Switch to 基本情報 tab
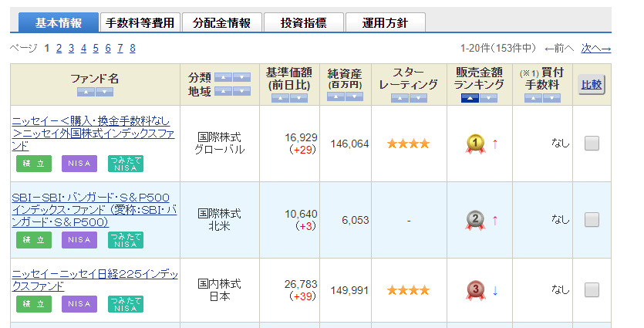 pos(59,22)
